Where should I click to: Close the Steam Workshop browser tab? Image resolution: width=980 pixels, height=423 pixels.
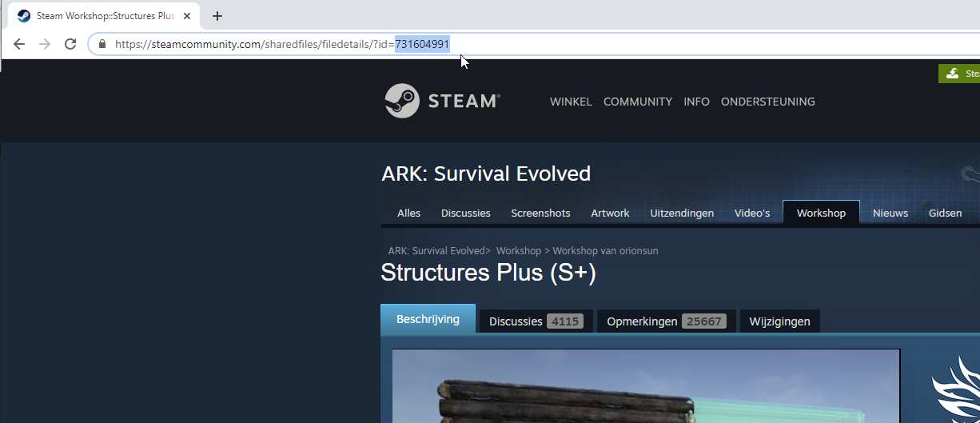click(x=189, y=16)
